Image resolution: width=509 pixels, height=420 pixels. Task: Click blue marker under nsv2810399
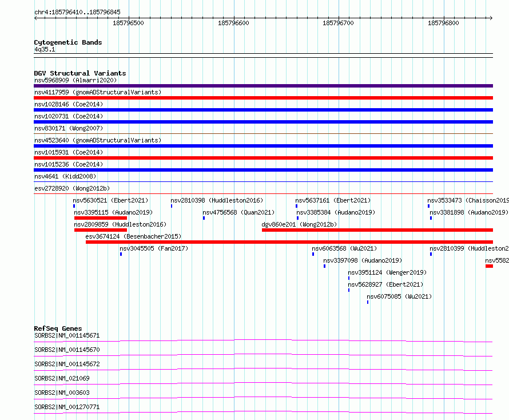[431, 254]
